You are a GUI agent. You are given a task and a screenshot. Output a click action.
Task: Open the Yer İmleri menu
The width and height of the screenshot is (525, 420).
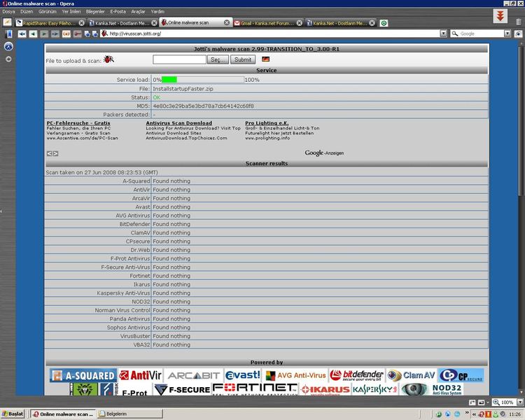tap(70, 12)
